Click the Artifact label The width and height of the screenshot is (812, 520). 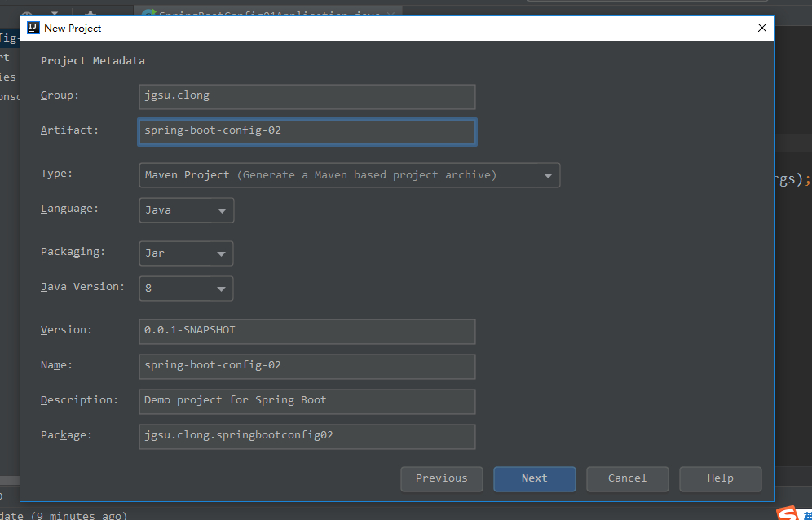pyautogui.click(x=70, y=130)
